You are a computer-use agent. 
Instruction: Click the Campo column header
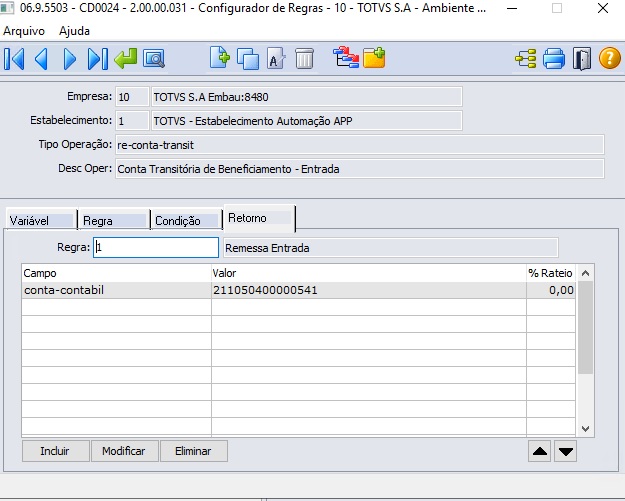coord(116,273)
